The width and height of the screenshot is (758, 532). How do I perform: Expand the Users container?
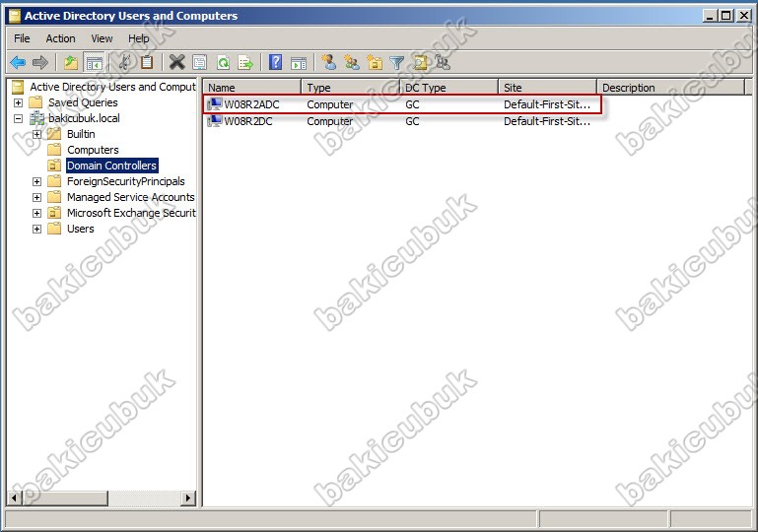point(36,229)
